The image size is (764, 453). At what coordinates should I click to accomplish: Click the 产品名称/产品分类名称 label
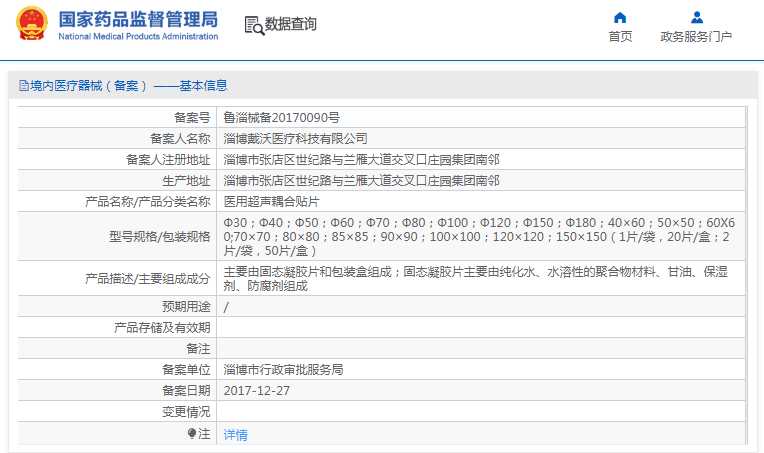pos(148,201)
